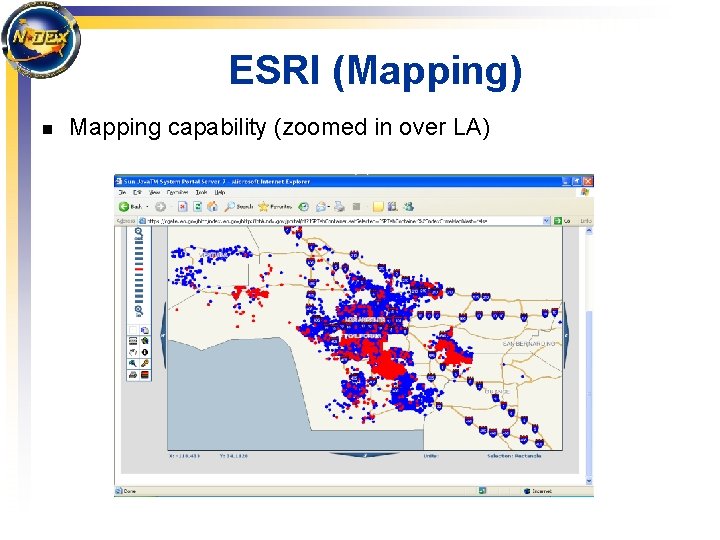
Task: Select the topmost zoom level bar
Action: (x=139, y=242)
